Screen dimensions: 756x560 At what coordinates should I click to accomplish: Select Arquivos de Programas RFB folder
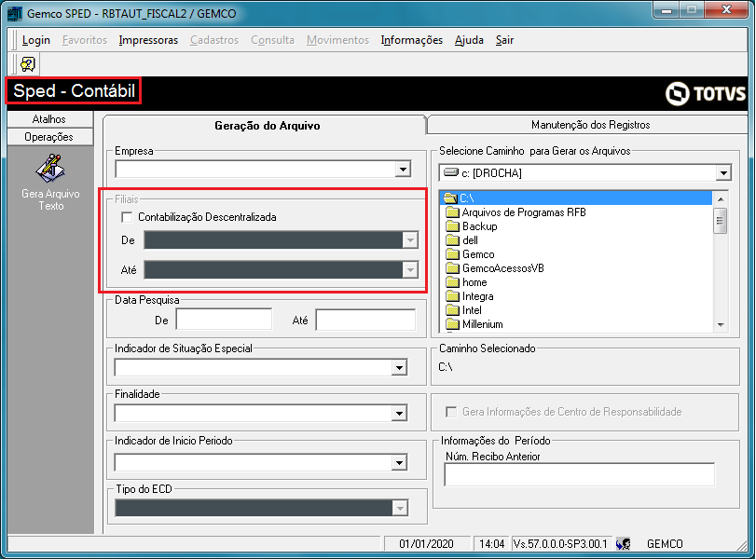coord(524,212)
